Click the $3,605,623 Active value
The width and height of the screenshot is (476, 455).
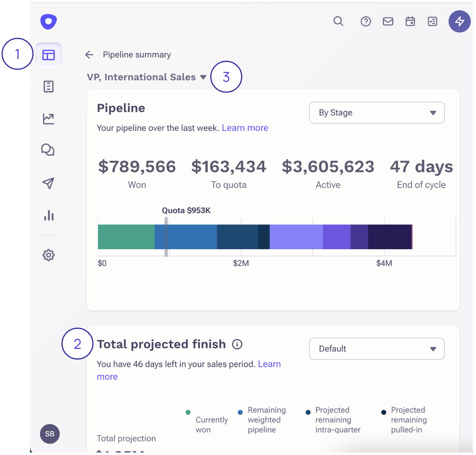tap(328, 166)
